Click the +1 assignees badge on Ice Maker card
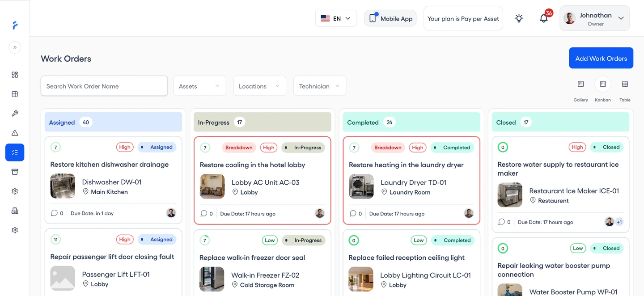This screenshot has height=296, width=644. point(619,222)
